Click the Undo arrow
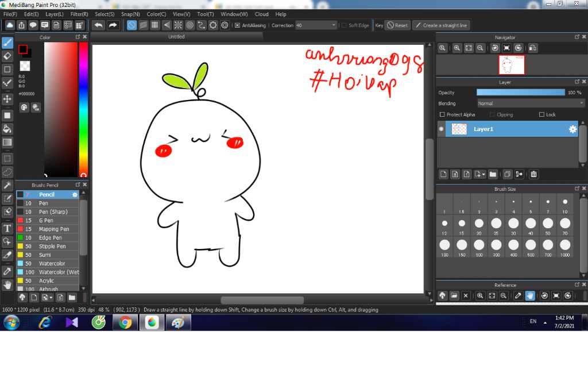This screenshot has height=380, width=588. click(98, 25)
